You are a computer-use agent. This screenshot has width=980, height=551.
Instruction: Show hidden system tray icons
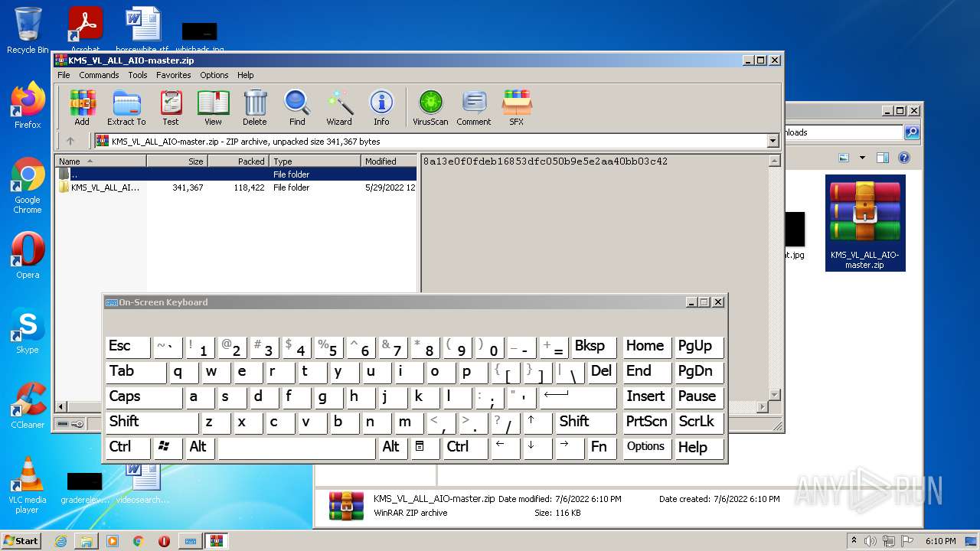coord(854,541)
